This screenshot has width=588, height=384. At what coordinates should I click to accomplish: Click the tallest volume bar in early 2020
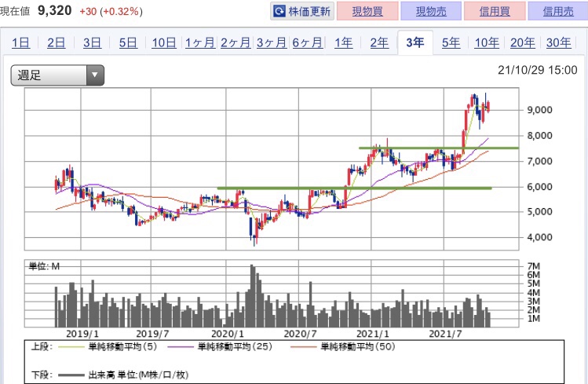(252, 296)
